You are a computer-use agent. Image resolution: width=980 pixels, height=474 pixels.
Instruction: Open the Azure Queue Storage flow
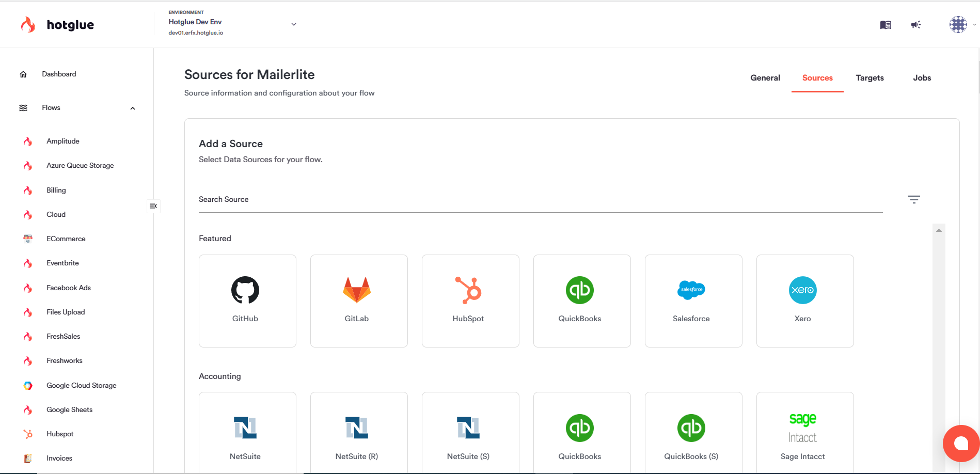coord(80,166)
